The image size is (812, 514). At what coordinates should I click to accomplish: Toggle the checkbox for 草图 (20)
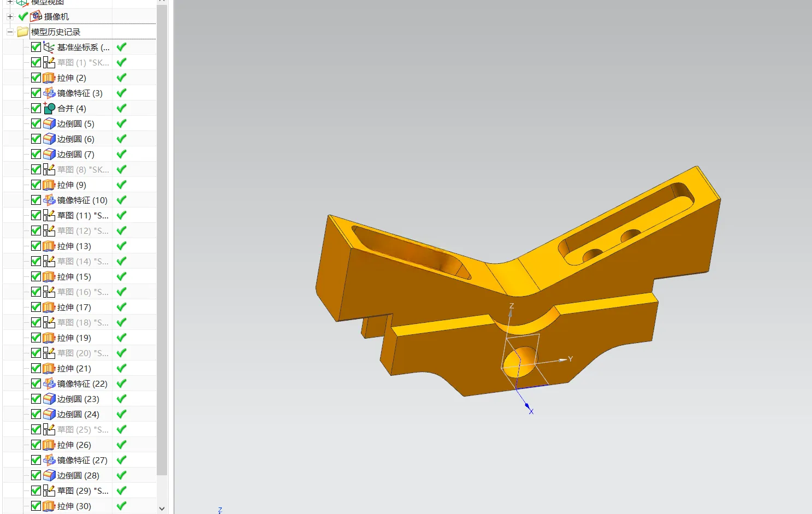36,353
